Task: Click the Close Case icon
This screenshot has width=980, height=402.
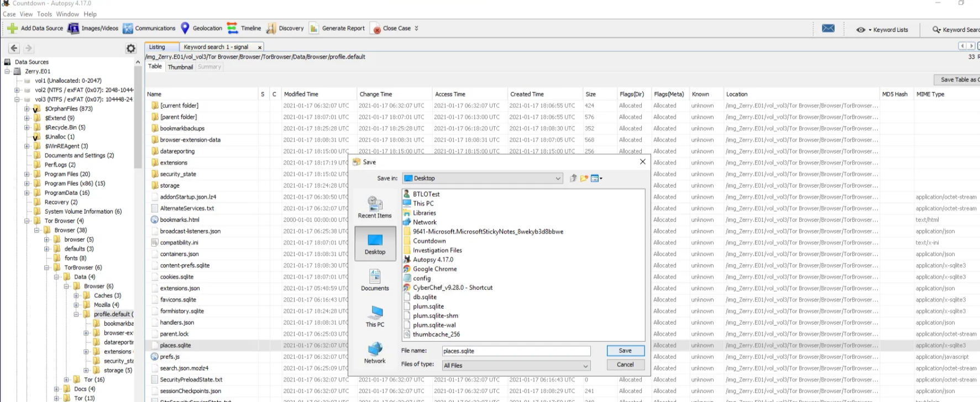Action: (376, 29)
